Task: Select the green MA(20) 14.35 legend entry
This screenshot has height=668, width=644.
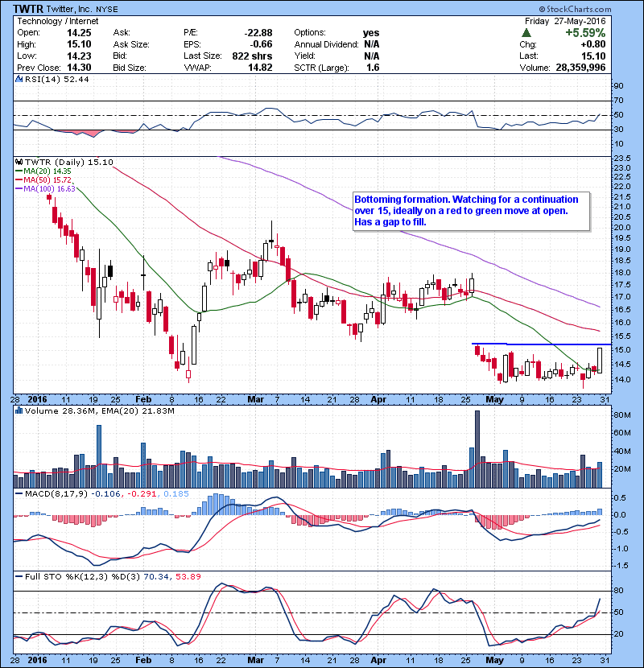Action: click(x=43, y=171)
